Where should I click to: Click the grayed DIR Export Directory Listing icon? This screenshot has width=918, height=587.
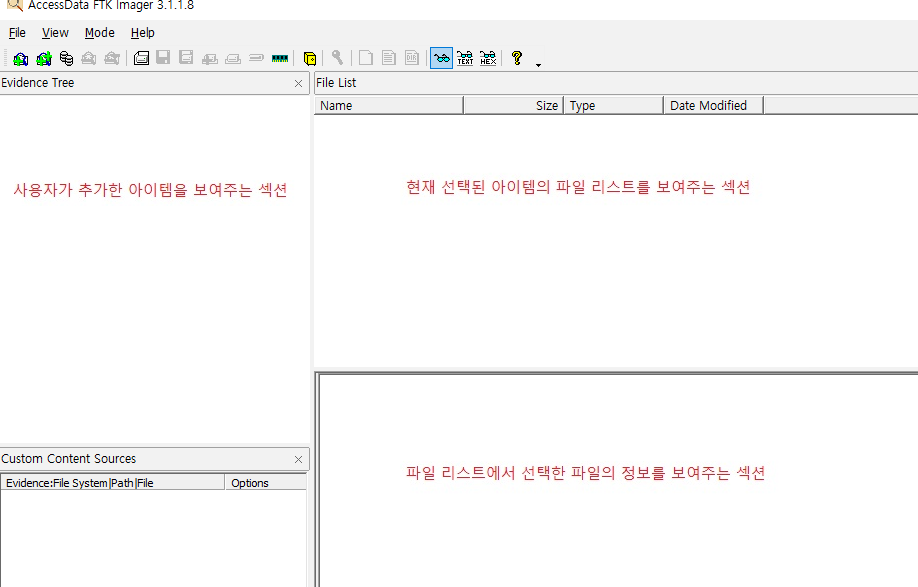(x=412, y=58)
